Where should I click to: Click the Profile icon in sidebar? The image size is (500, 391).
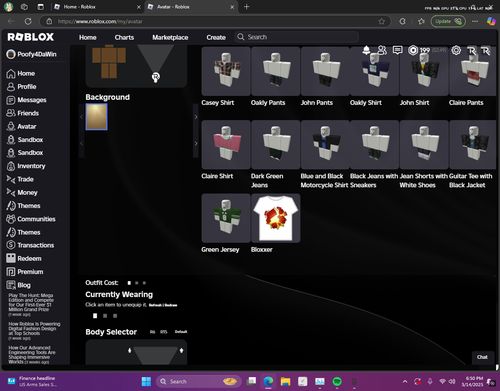point(11,87)
